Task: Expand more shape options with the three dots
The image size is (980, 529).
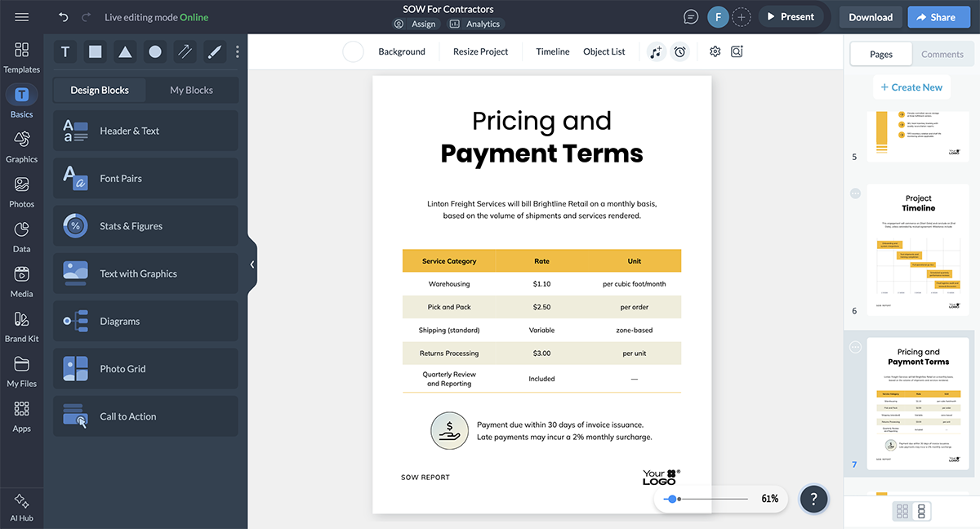Action: point(237,51)
